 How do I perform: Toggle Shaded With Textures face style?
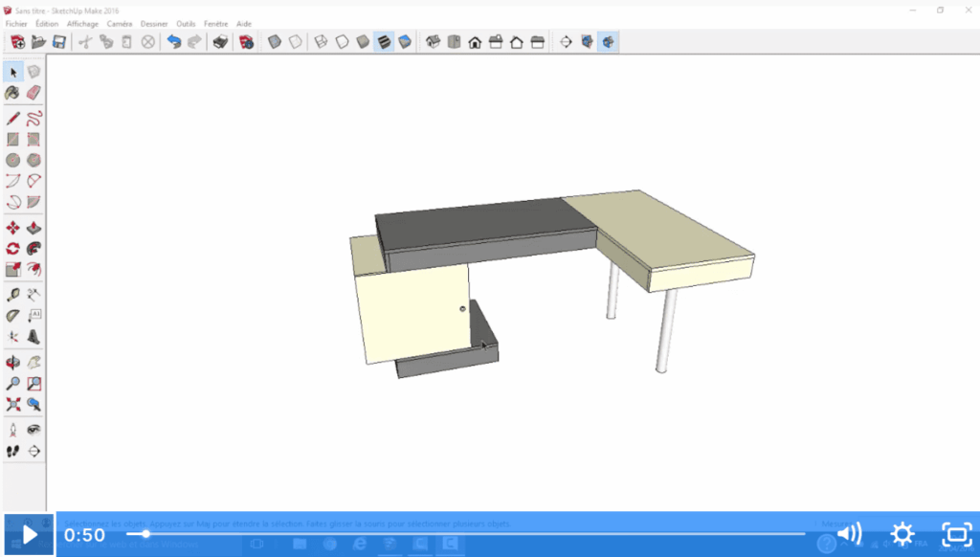click(x=385, y=42)
